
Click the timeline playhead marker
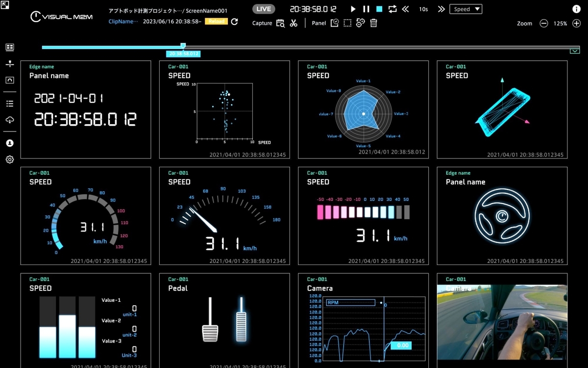183,46
